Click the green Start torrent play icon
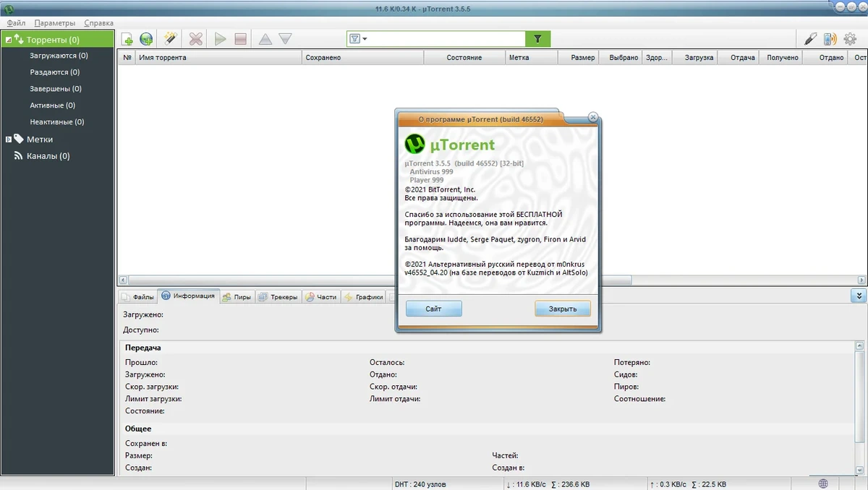 221,39
